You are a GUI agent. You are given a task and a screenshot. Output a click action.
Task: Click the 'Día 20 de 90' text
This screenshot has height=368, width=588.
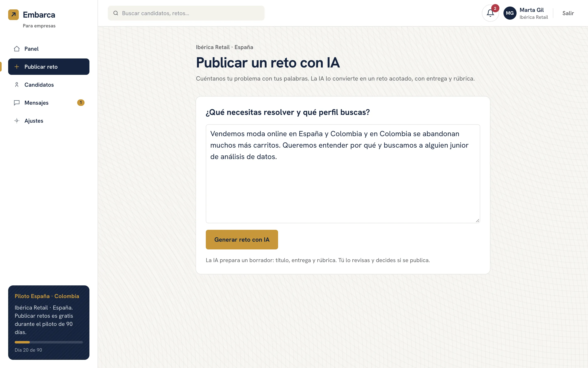28,350
